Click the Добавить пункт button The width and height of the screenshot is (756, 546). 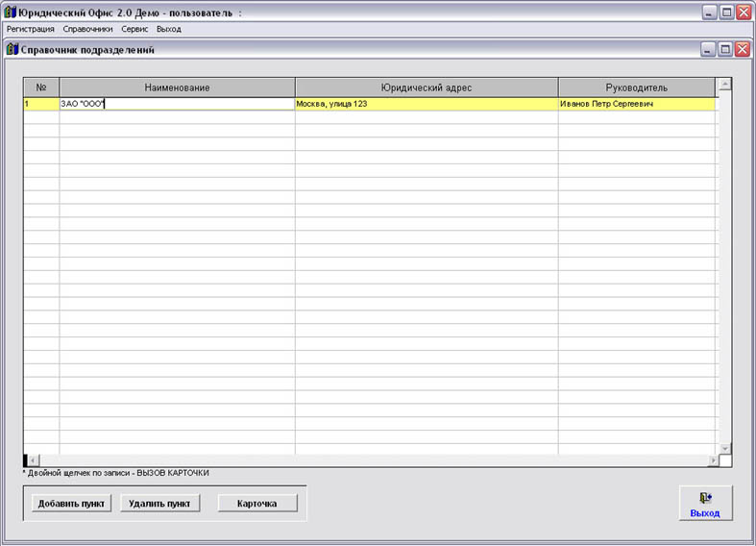click(71, 503)
